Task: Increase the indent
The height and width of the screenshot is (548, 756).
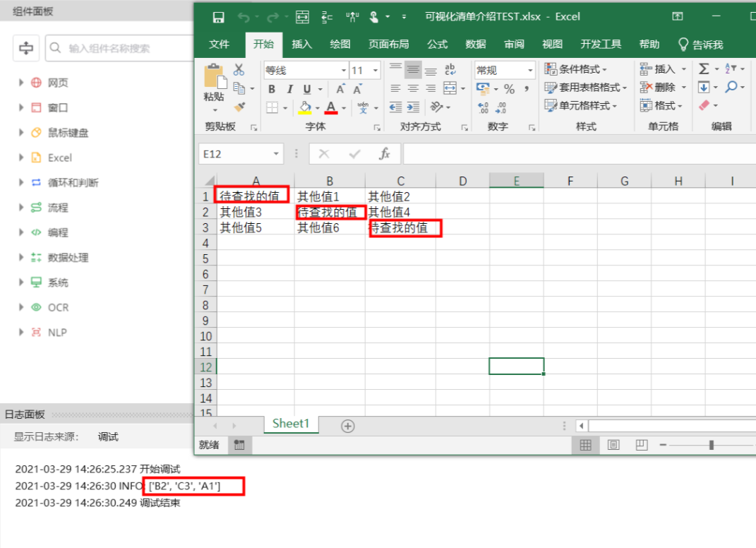Action: coord(413,107)
